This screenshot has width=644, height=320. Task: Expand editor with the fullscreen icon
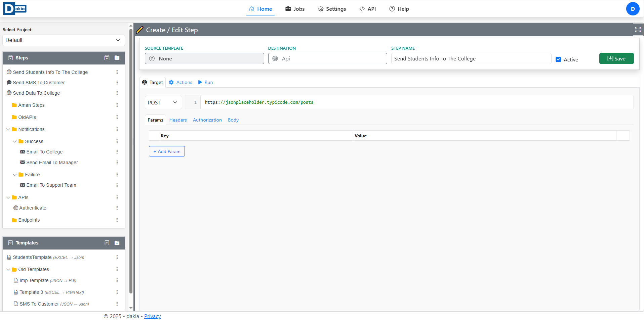(x=638, y=30)
